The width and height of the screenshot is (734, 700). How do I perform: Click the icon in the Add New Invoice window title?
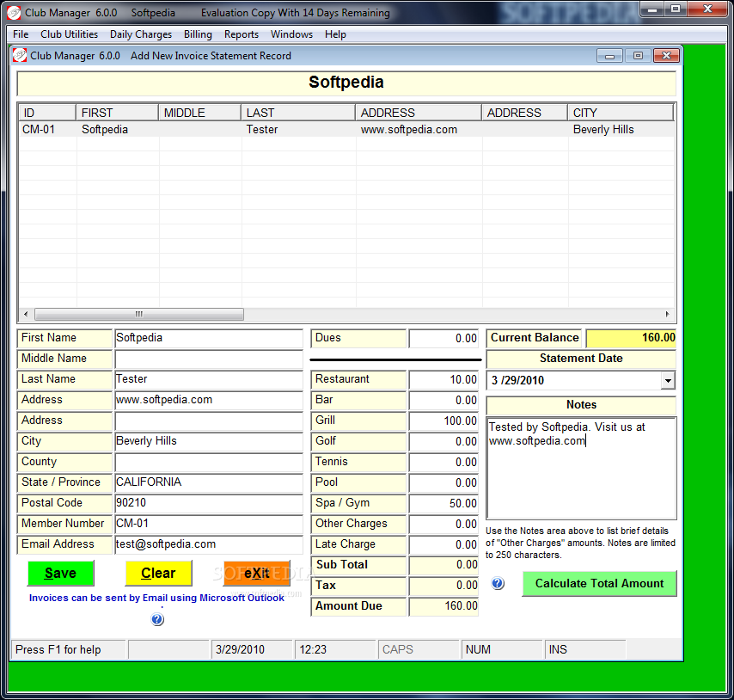click(20, 55)
